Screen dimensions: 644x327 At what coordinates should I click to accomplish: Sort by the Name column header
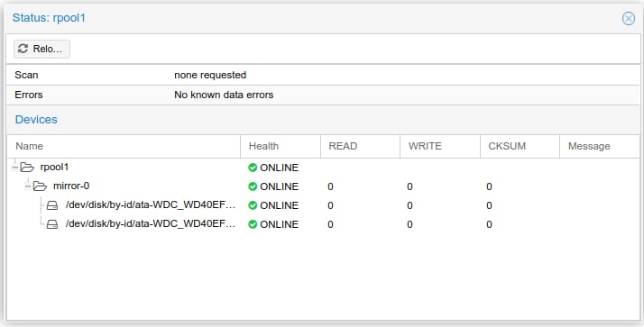point(124,146)
